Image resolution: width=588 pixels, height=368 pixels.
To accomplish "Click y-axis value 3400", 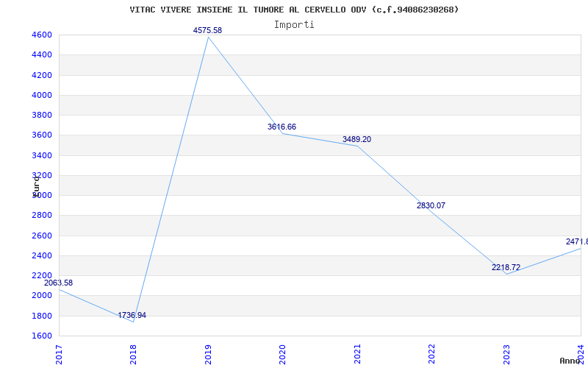I will tap(42, 155).
